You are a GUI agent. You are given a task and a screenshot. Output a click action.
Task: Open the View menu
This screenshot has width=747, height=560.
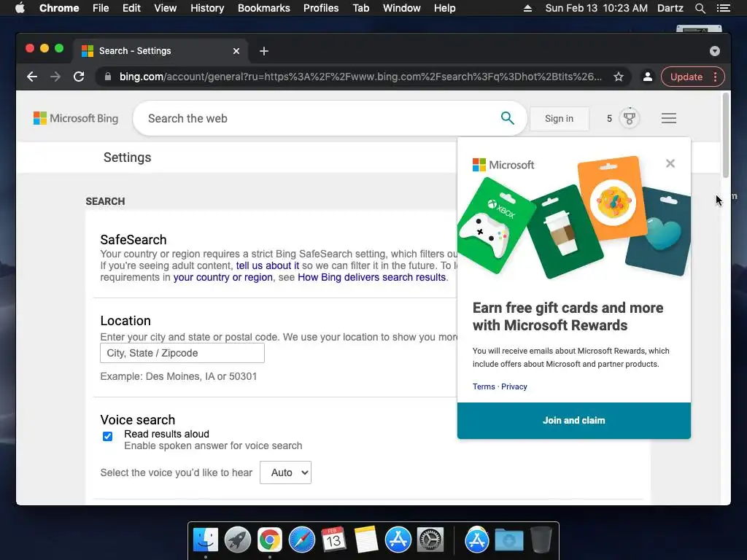[166, 8]
